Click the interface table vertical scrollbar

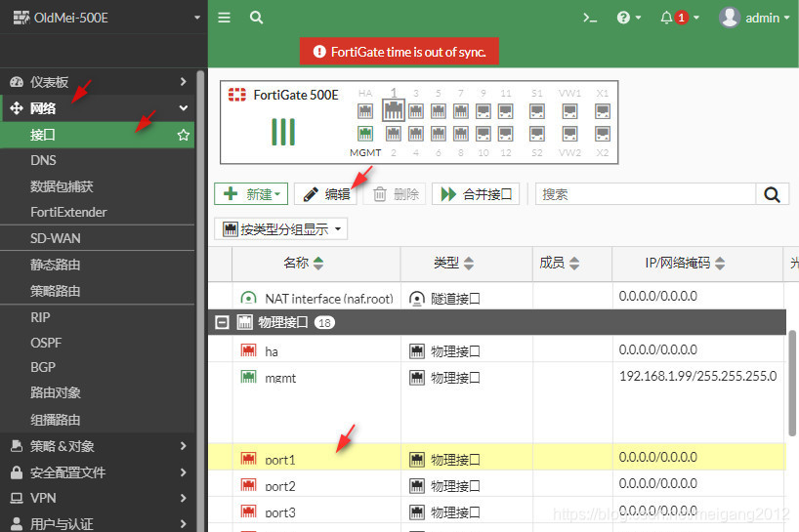point(792,384)
